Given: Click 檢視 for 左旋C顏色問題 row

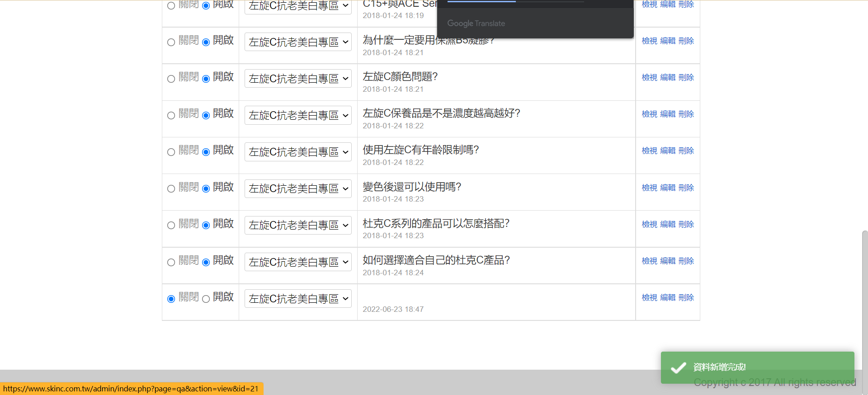Looking at the screenshot, I should (x=649, y=78).
